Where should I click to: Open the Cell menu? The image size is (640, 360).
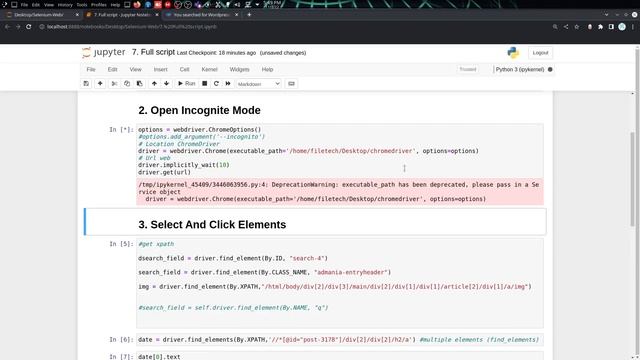[184, 69]
